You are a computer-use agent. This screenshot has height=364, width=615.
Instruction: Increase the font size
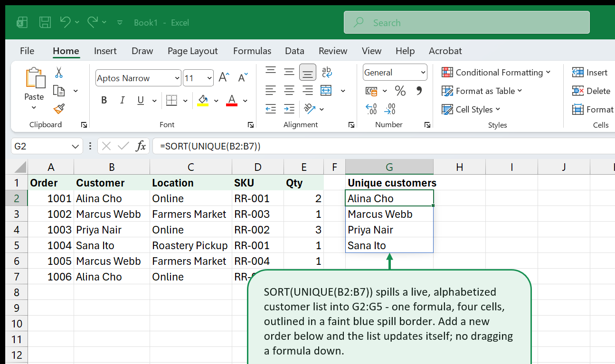point(224,78)
